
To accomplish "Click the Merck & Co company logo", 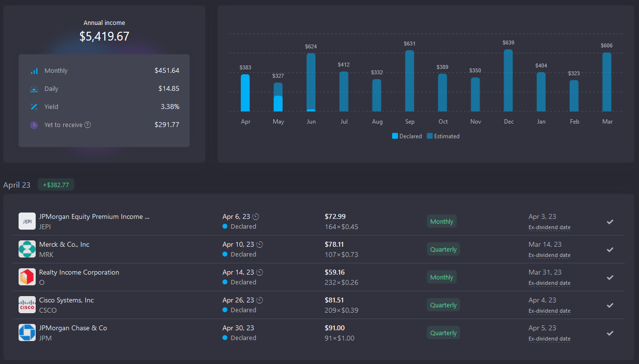I will pos(27,249).
